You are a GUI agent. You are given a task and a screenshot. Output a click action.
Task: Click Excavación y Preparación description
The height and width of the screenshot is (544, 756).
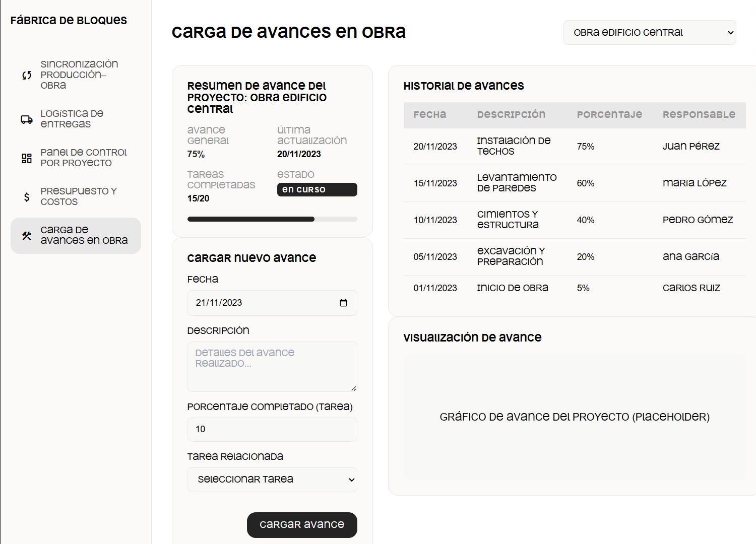[x=511, y=256]
